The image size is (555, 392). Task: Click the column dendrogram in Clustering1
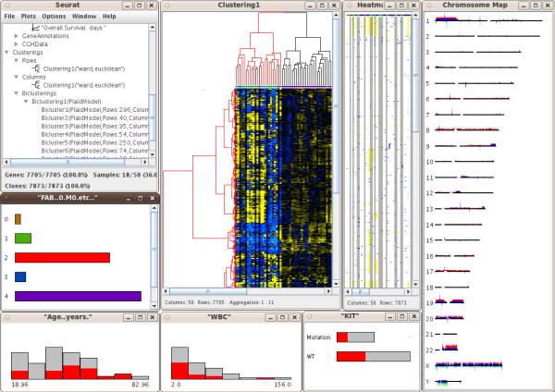pos(284,49)
